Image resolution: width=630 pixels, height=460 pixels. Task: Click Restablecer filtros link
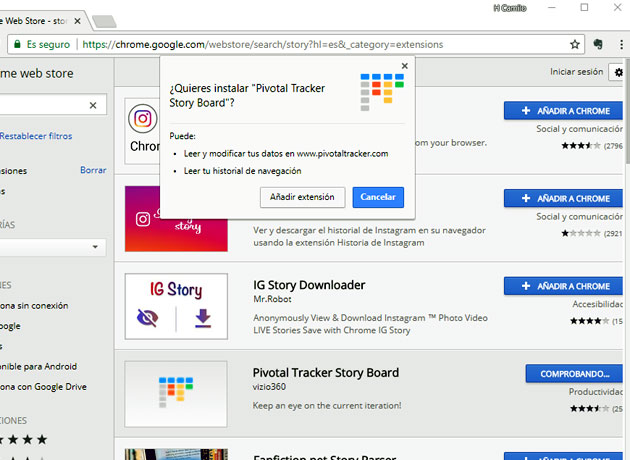(x=36, y=136)
